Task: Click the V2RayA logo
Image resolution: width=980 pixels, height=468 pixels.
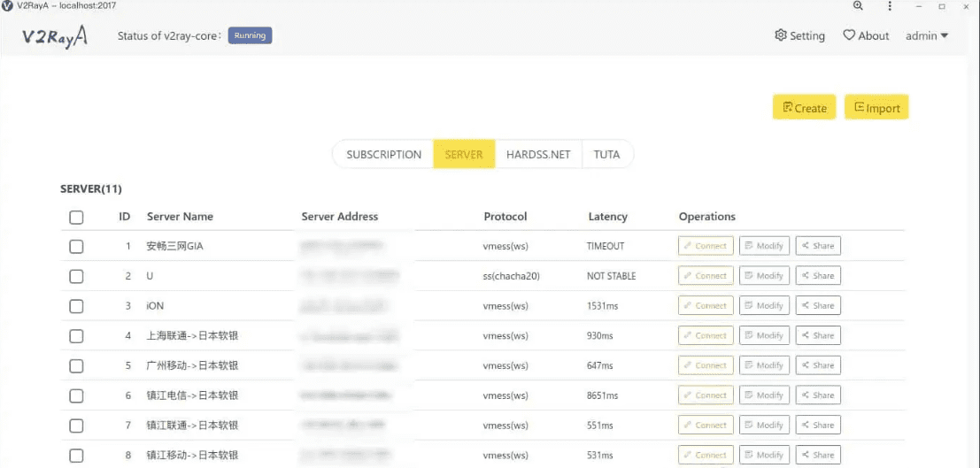Action: click(x=55, y=37)
